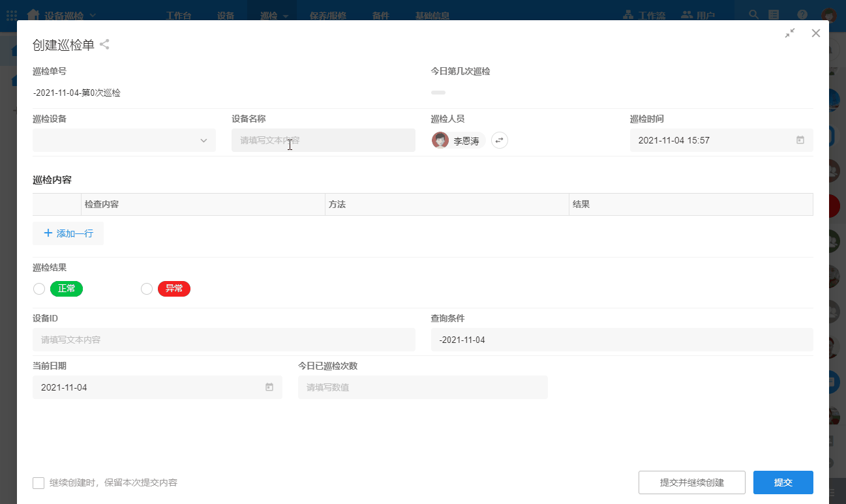
Task: Click 提交并继续创建 button
Action: pos(692,482)
